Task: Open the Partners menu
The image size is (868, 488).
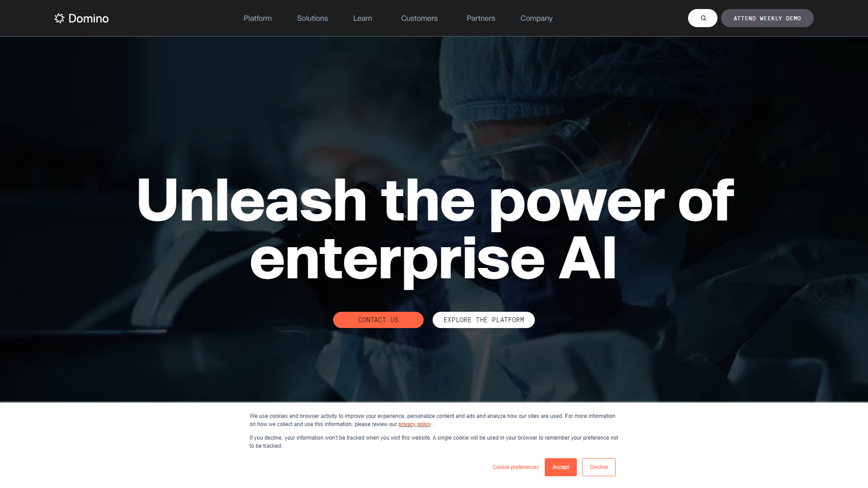Action: pyautogui.click(x=481, y=18)
